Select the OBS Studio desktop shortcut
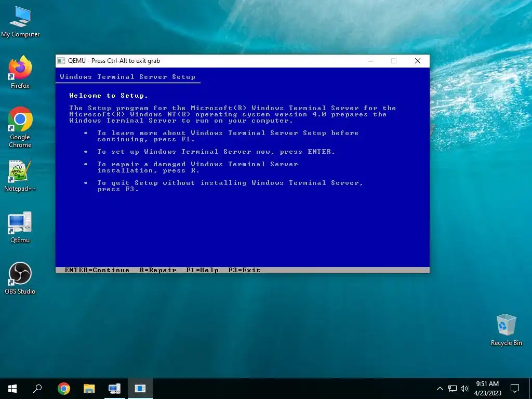532x399 pixels. pos(20,278)
